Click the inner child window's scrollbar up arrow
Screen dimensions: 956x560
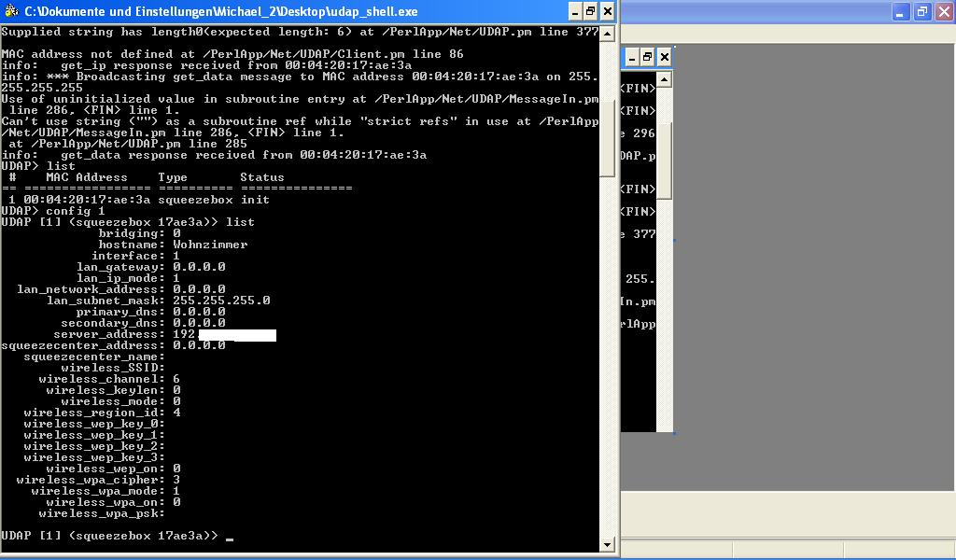click(665, 80)
